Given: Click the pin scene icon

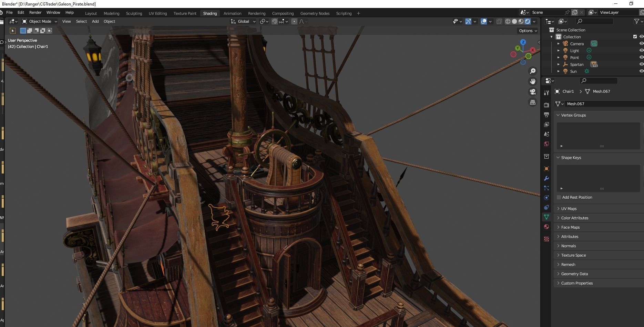Looking at the screenshot, I should pyautogui.click(x=568, y=12).
